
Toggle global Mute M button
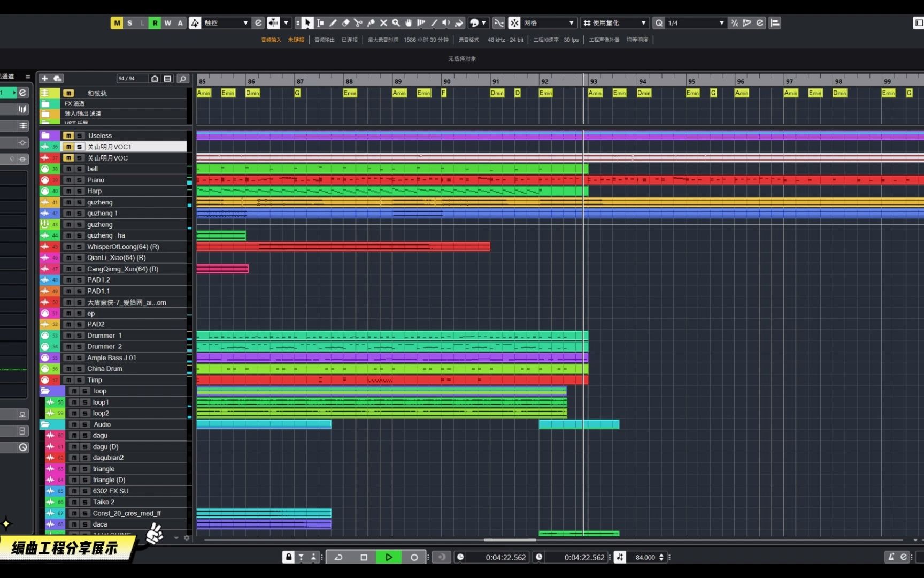coord(117,23)
